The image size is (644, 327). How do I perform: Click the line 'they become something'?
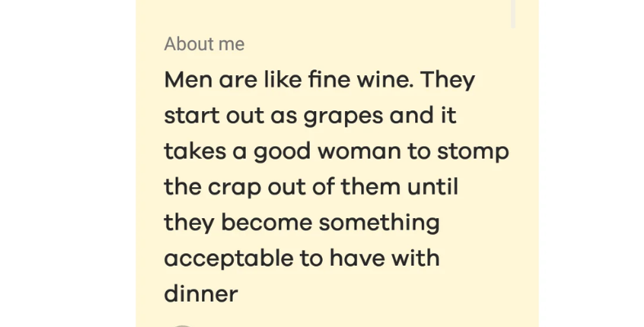pyautogui.click(x=302, y=222)
